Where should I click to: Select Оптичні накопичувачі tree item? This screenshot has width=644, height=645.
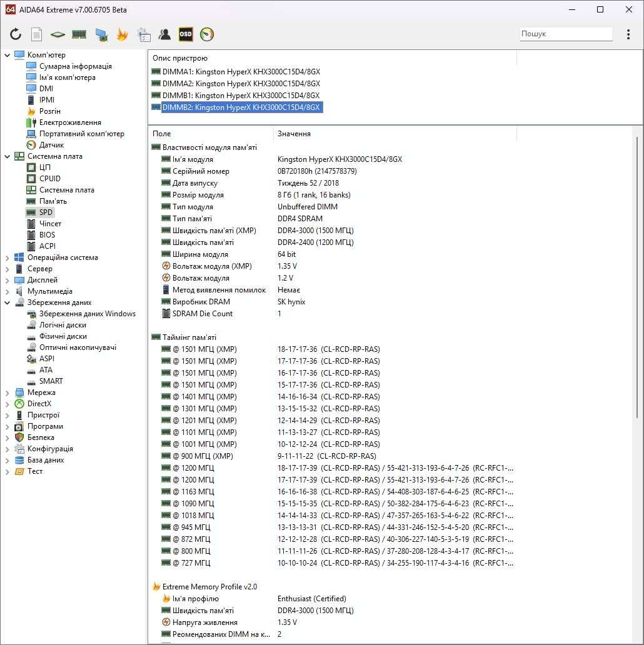(78, 347)
